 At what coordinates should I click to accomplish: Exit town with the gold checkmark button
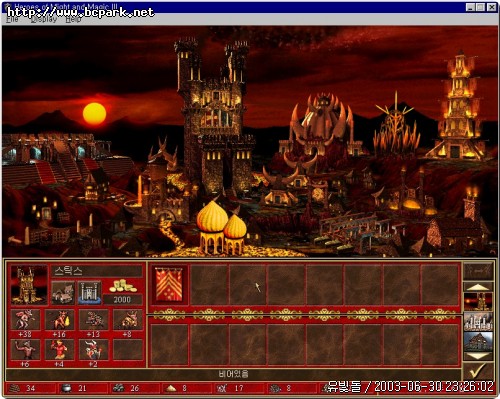478,372
